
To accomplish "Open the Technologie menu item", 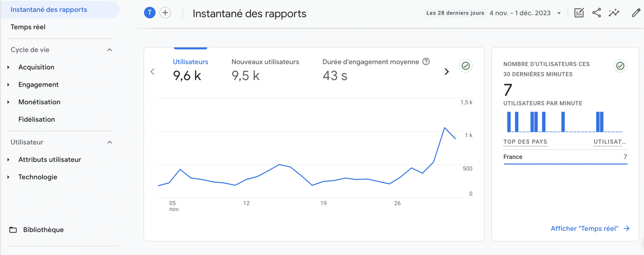I will coord(38,177).
